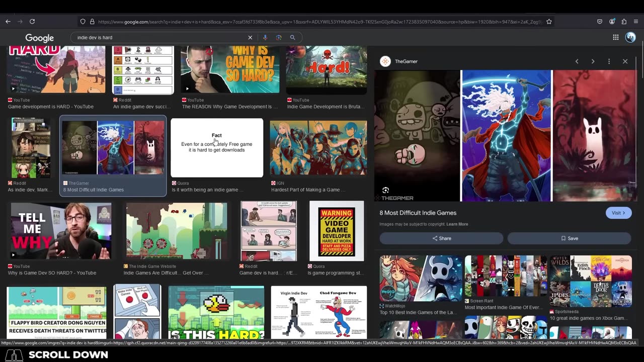
Task: Open 'WHY IS GAME DEV SO HARD?' thumbnail
Action: (230, 70)
